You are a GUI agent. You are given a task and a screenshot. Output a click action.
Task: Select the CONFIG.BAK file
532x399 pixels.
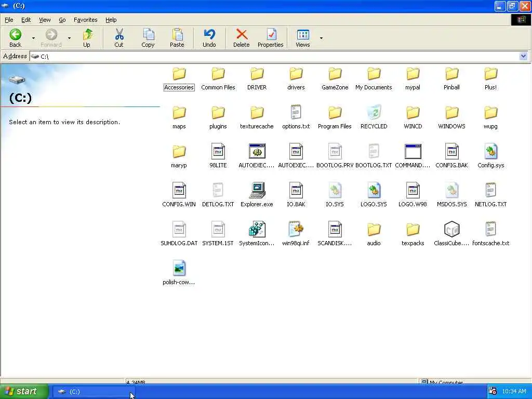point(452,156)
